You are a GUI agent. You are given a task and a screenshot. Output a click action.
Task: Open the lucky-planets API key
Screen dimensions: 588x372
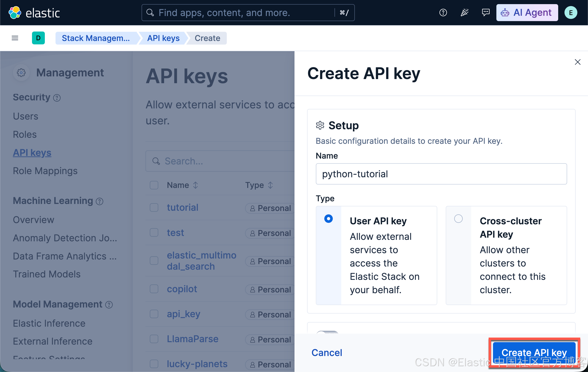pos(197,364)
